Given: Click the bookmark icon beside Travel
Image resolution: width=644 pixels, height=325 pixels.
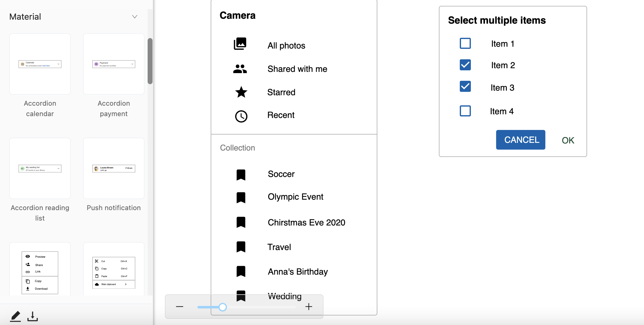Looking at the screenshot, I should point(241,247).
